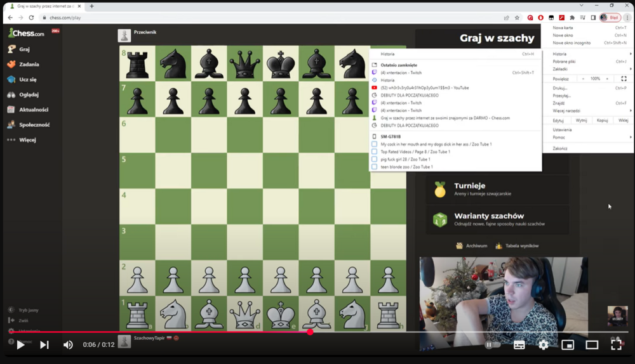The height and width of the screenshot is (364, 635).
Task: Open the Turnieje tournaments option
Action: (x=497, y=189)
